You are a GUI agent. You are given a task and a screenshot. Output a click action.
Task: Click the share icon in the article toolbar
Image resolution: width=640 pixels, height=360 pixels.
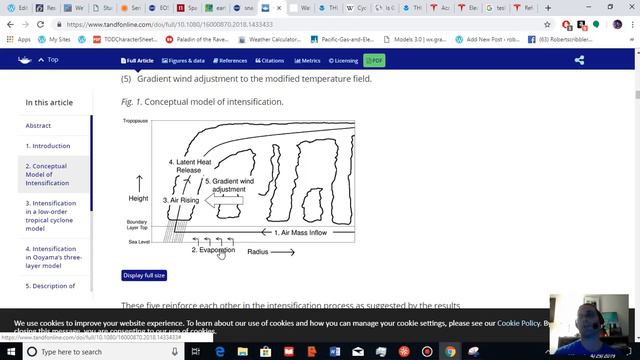579,60
